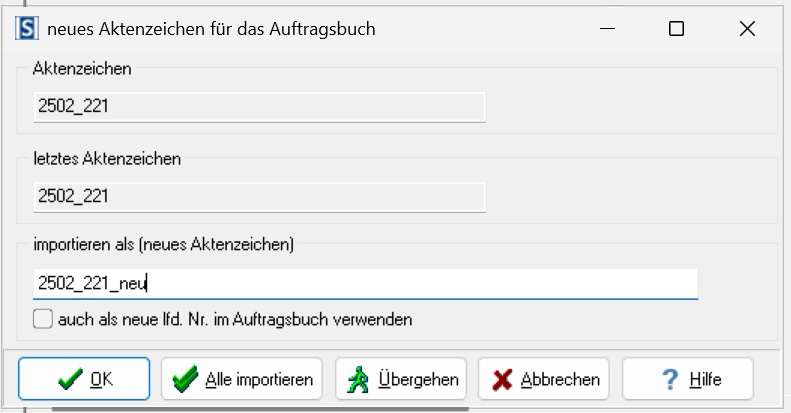Screen dimensions: 791x413
Task: Click the horizontal scrollbar below the dialog
Action: coord(260,409)
